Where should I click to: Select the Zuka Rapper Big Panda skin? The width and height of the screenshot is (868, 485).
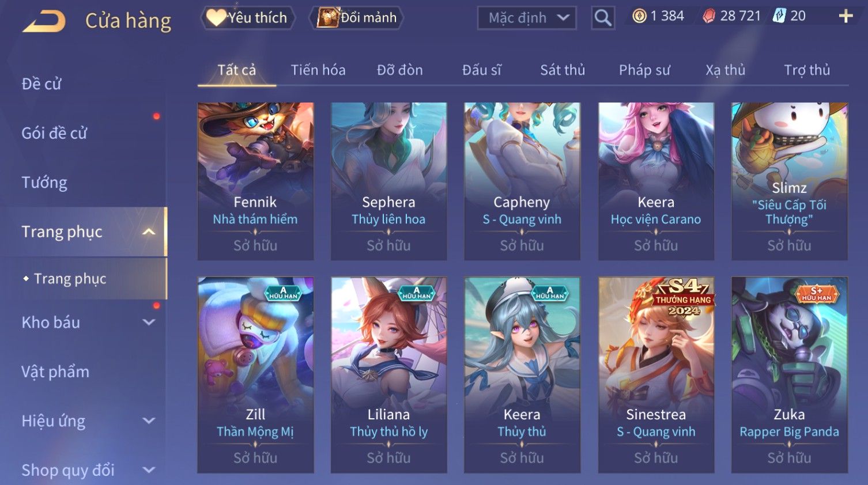click(789, 375)
